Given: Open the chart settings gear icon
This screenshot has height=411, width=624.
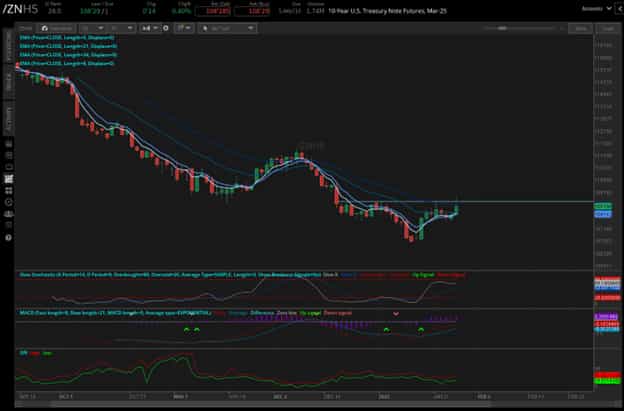Looking at the screenshot, I should pyautogui.click(x=166, y=28).
